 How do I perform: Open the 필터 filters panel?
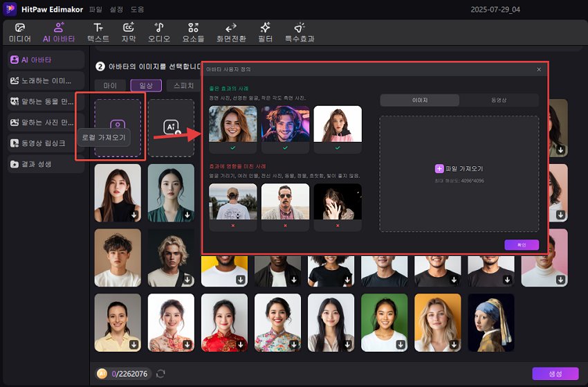(x=265, y=33)
